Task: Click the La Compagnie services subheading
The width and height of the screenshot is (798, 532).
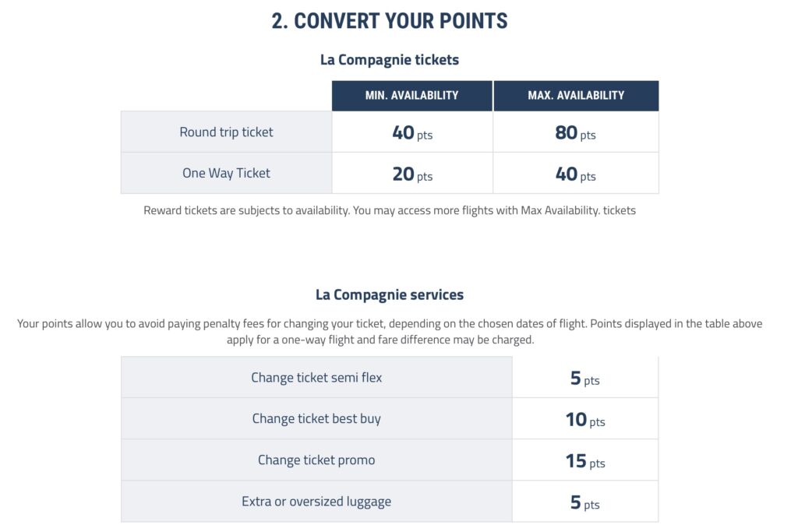Action: (x=390, y=295)
